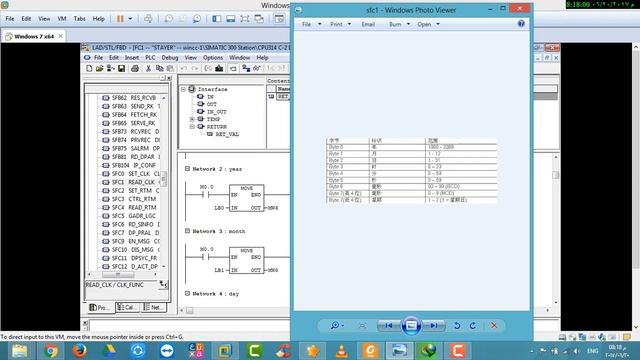Click the Save icon in LAD/STL/FBD toolbar
This screenshot has height=360, width=640.
[x=121, y=69]
